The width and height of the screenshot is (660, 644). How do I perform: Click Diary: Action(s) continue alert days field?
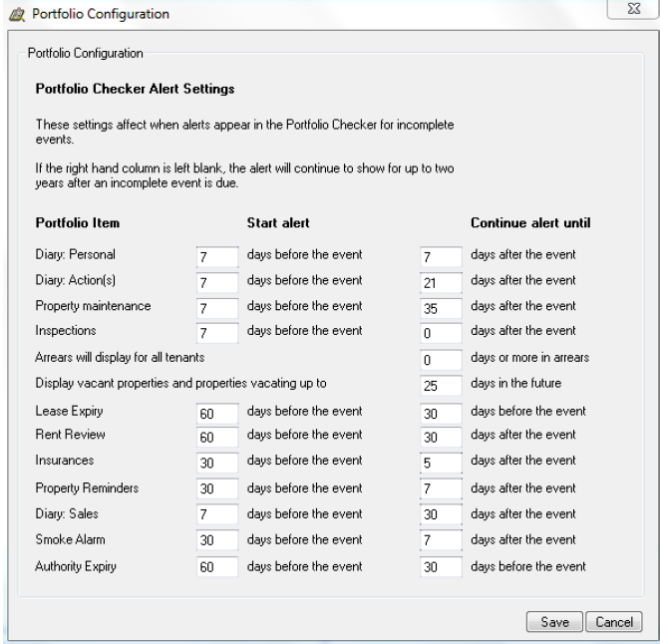pyautogui.click(x=442, y=282)
